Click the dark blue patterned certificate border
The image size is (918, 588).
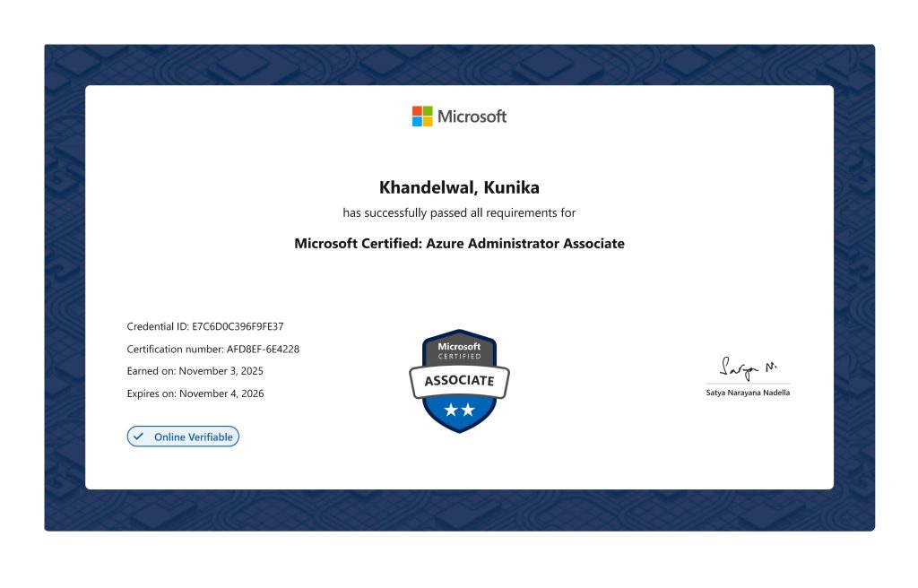click(x=65, y=287)
